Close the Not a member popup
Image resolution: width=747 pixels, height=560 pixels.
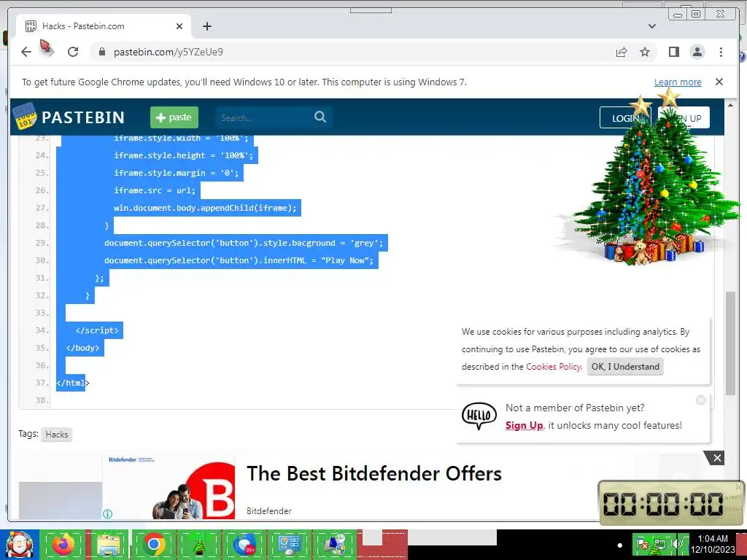pyautogui.click(x=701, y=400)
